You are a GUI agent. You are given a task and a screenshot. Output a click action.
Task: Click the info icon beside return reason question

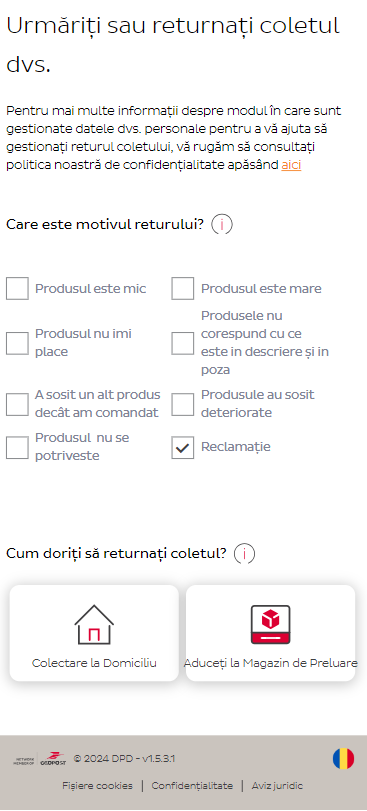pyautogui.click(x=222, y=224)
